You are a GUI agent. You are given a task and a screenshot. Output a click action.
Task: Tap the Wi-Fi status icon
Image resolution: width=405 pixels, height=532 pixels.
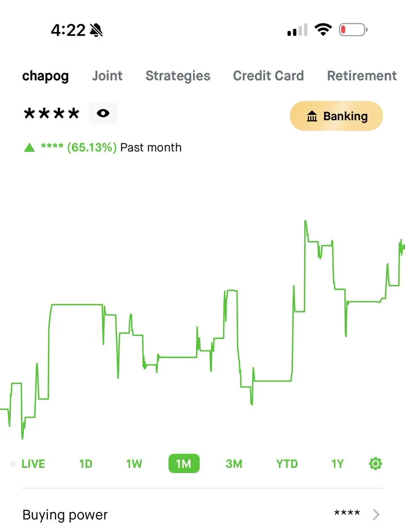[323, 30]
